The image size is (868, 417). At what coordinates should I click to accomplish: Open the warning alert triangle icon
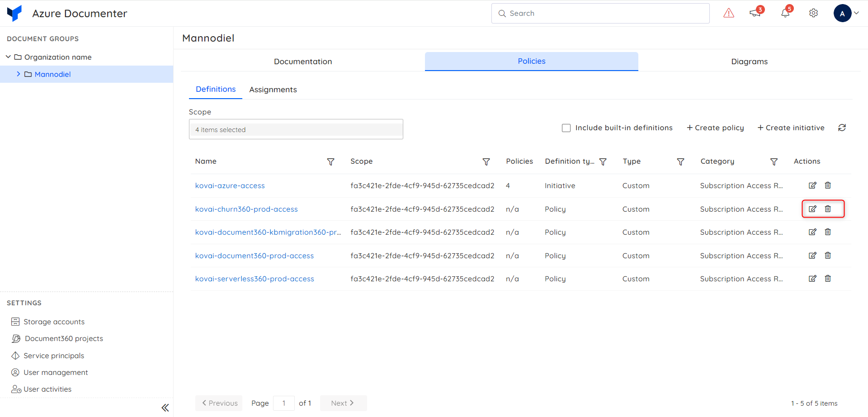point(729,13)
